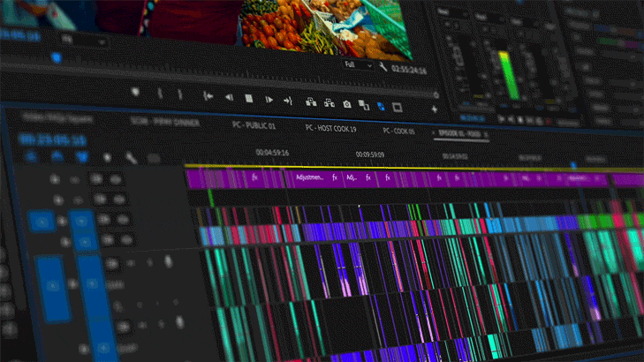Switch to the PC - PUBLIC 01 sequence tab
Screen dimensions: 644x362
click(x=254, y=125)
